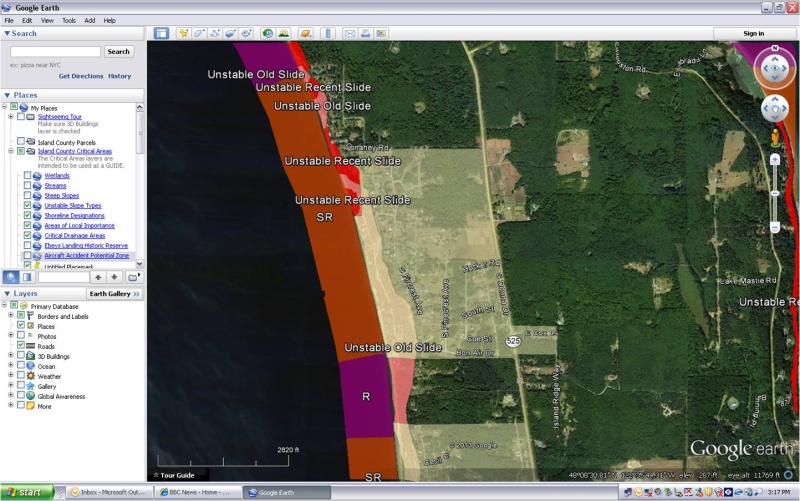Click the Search button
Image resolution: width=800 pixels, height=501 pixels.
[118, 52]
